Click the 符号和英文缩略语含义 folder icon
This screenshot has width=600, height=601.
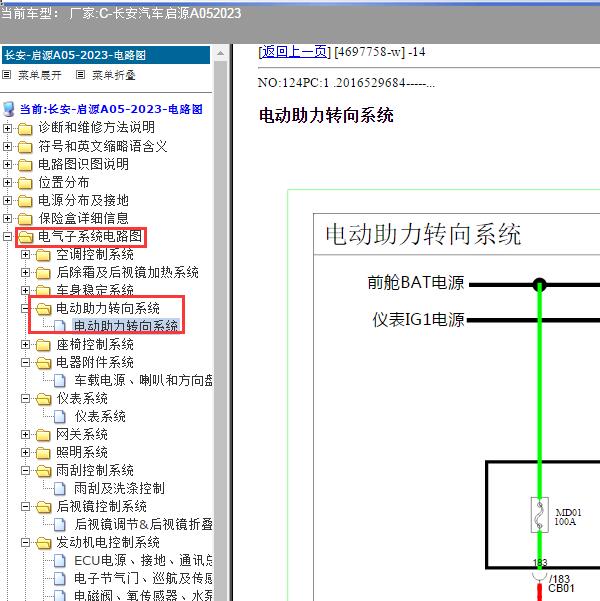pyautogui.click(x=25, y=147)
